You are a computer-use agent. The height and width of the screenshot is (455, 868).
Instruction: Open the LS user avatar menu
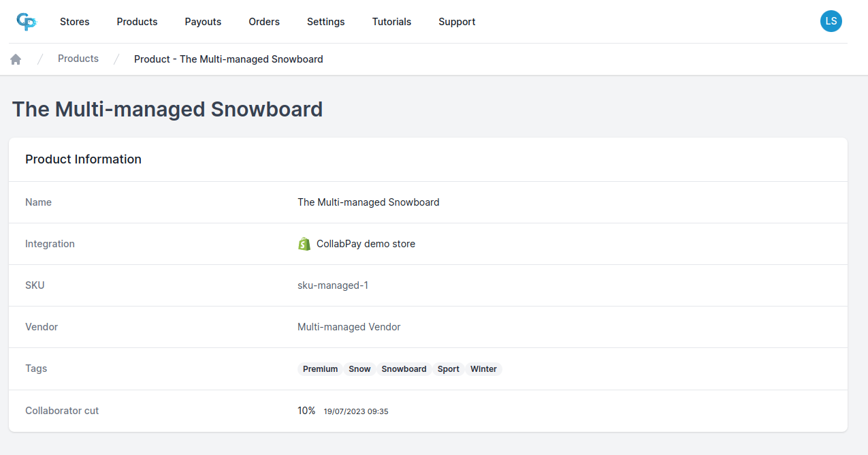pos(831,21)
